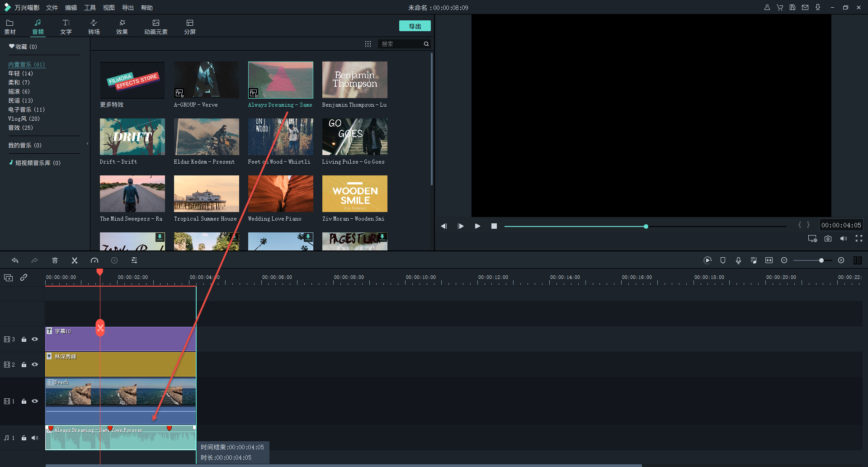Screen dimensions: 868x467
Task: Click the delete trash icon in timeline toolbar
Action: (x=55, y=260)
